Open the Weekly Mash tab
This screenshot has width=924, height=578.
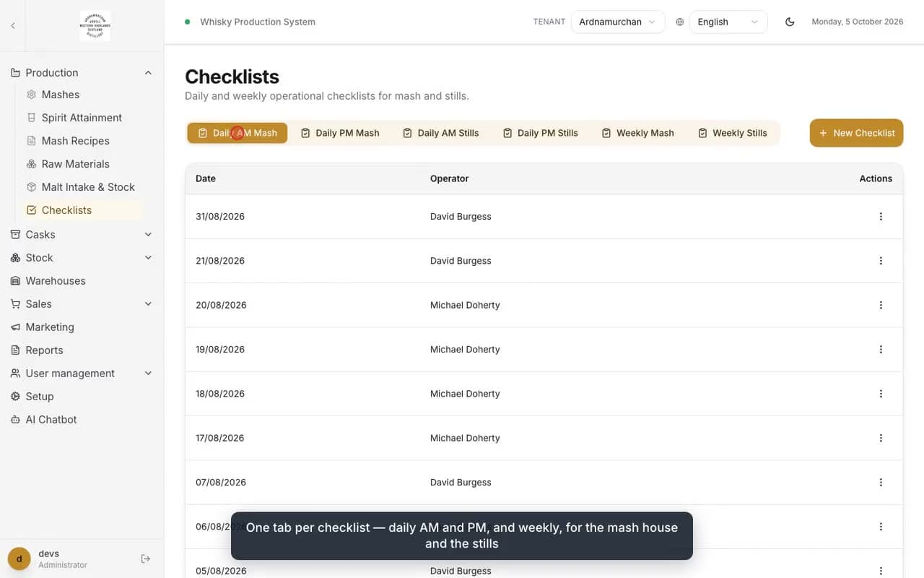click(638, 133)
